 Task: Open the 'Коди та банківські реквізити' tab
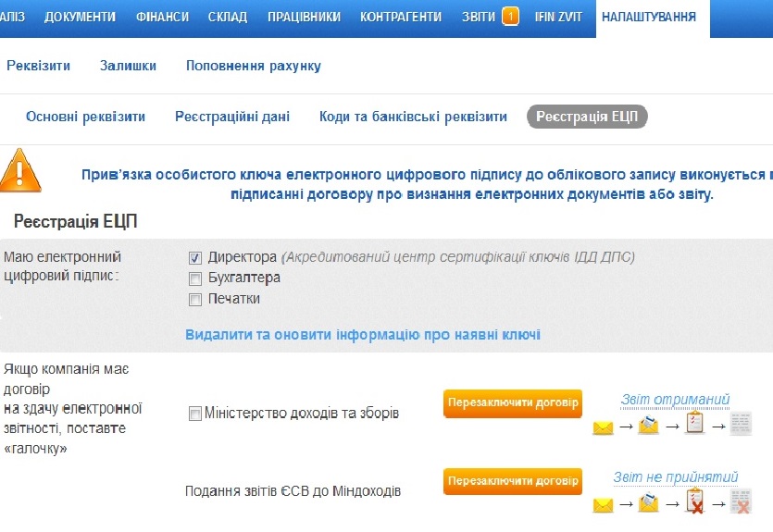(x=413, y=117)
